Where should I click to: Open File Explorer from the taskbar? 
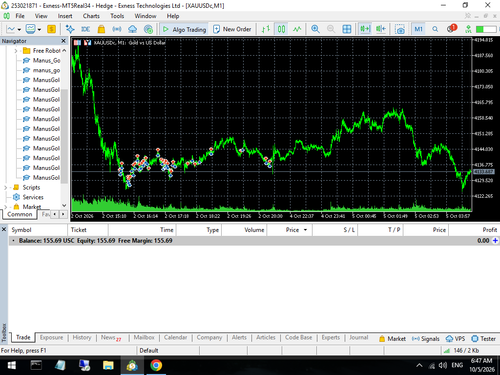pos(108,365)
